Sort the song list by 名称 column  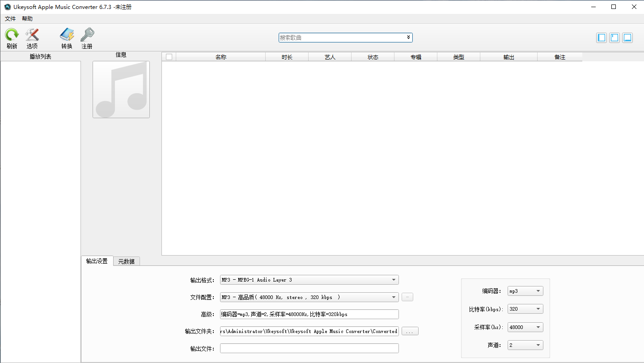click(220, 57)
